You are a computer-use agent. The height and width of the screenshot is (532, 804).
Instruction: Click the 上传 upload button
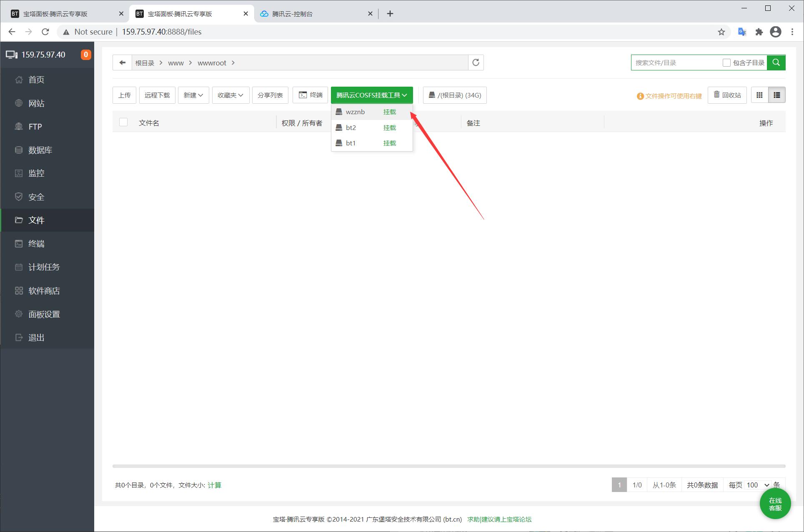coord(124,95)
